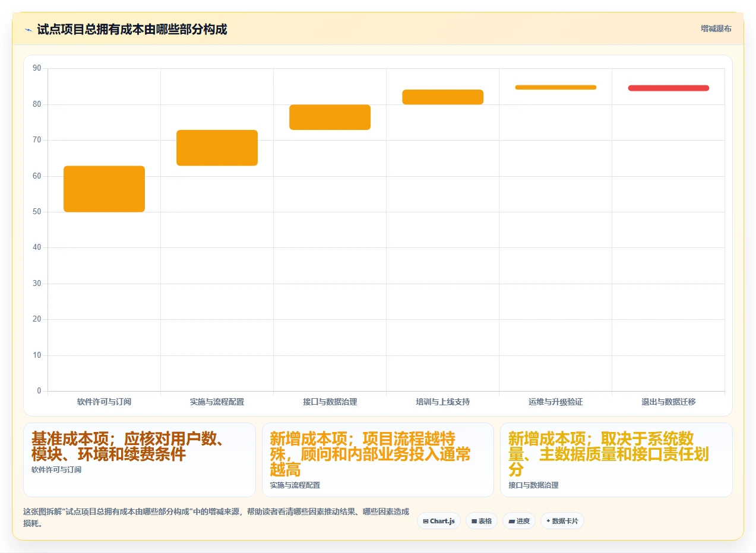The width and height of the screenshot is (756, 553).
Task: Click the Chart.js tag chip
Action: (439, 521)
